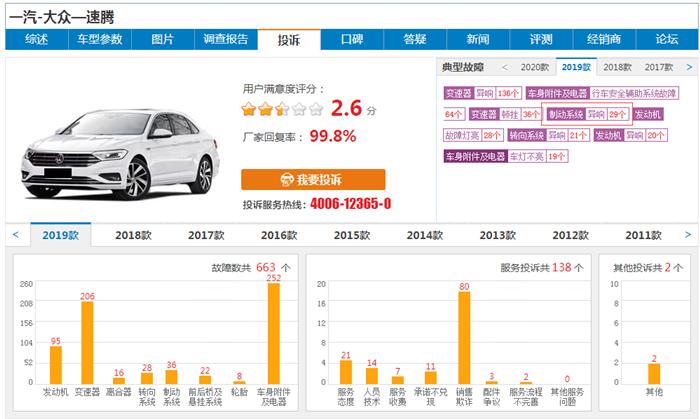Select the 2011款 model-year tab
700x419 pixels.
tap(643, 235)
